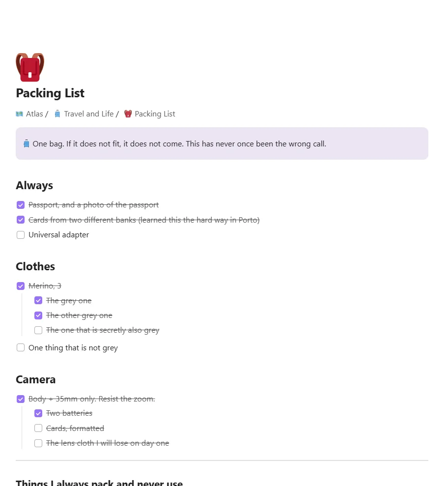This screenshot has height=486, width=448.
Task: Open the Atlas breadcrumb link
Action: 34,114
